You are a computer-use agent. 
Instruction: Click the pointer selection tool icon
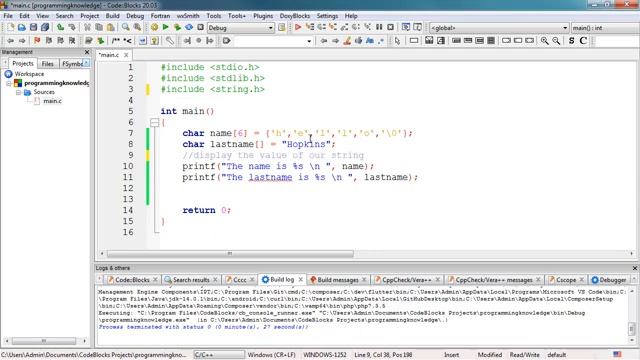tap(398, 40)
